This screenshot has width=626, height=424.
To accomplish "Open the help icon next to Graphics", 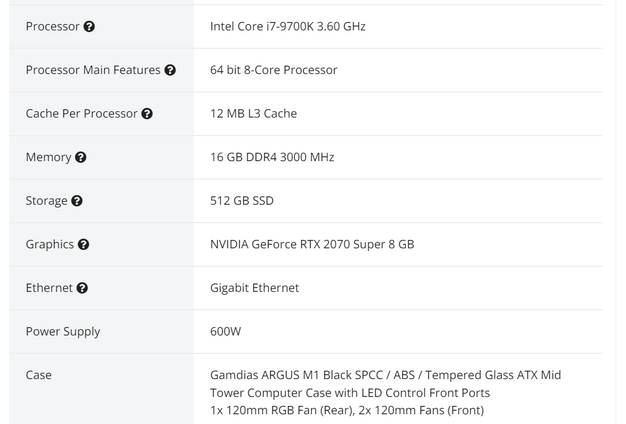I will [84, 245].
